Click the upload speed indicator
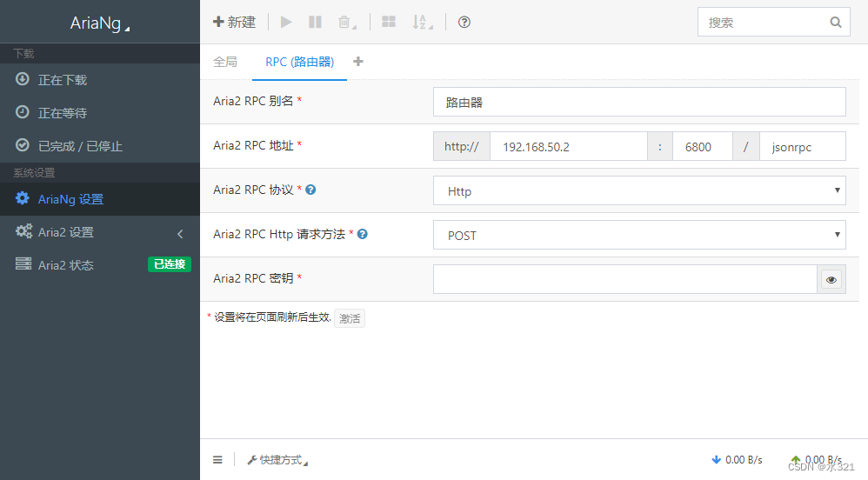 click(817, 460)
